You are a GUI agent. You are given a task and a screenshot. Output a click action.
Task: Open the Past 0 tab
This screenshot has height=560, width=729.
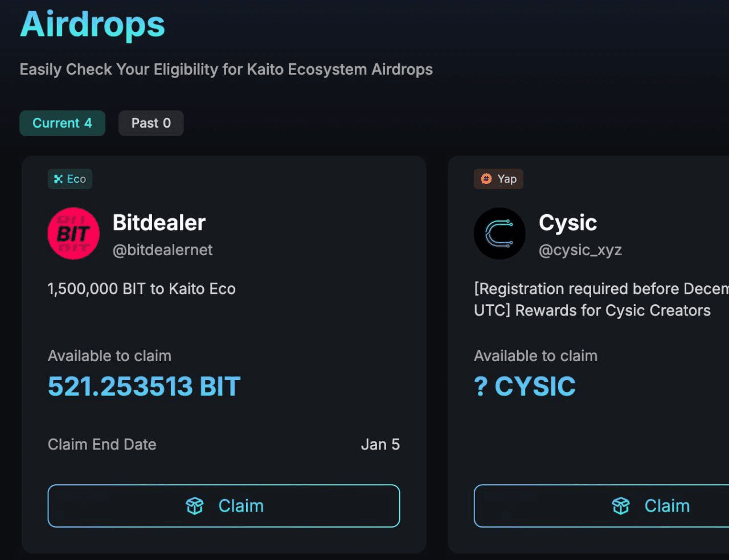[x=151, y=123]
